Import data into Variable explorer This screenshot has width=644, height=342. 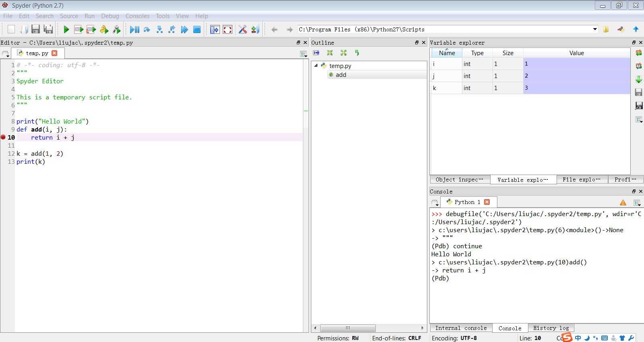click(638, 79)
